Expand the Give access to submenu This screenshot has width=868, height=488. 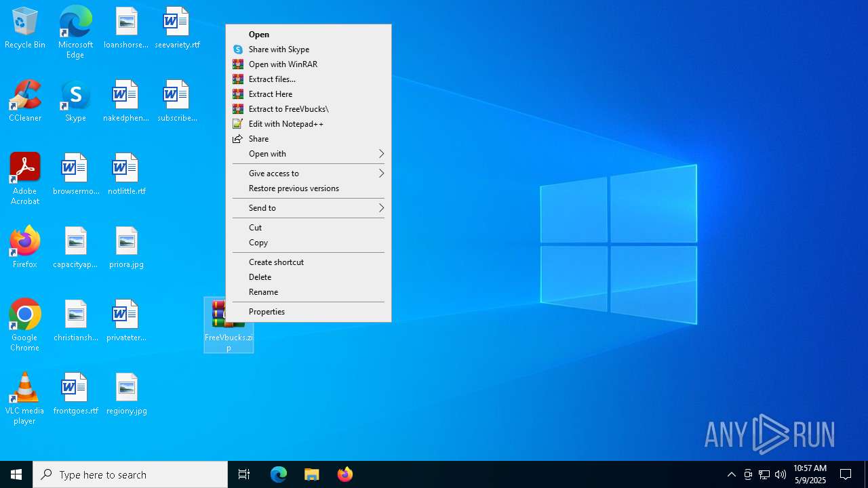(x=309, y=174)
